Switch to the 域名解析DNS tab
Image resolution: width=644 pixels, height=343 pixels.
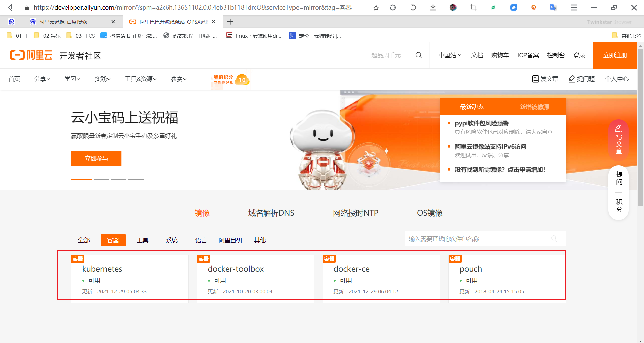click(271, 213)
